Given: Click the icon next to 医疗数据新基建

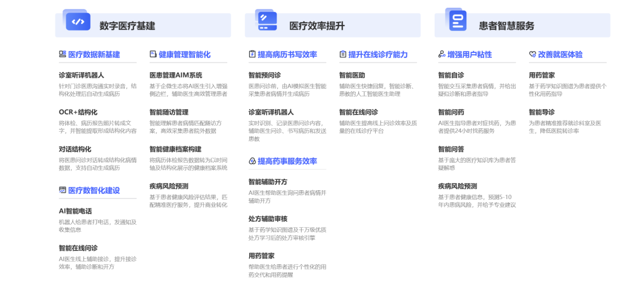Looking at the screenshot, I should 62,54.
